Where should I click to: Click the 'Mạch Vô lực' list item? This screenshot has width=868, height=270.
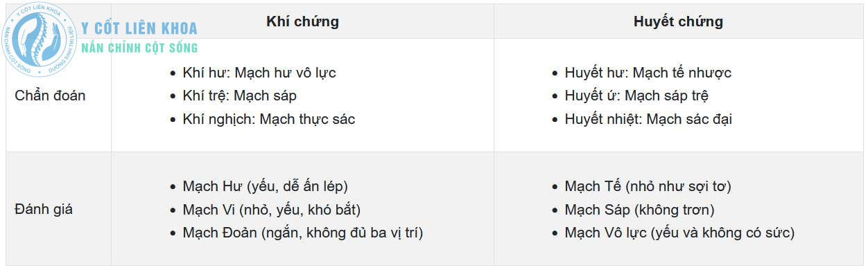679,233
